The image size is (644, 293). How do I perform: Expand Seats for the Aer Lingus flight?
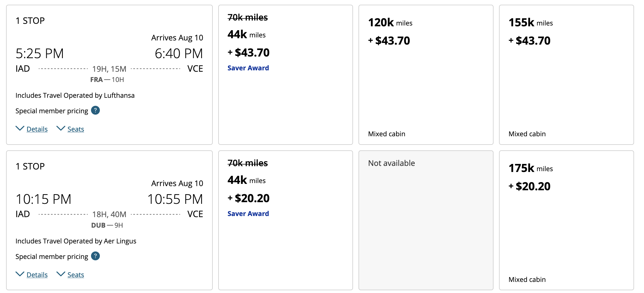(x=76, y=275)
